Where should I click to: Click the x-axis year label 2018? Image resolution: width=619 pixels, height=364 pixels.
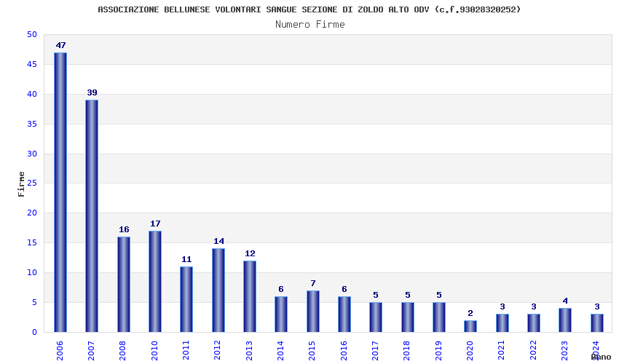(x=407, y=351)
